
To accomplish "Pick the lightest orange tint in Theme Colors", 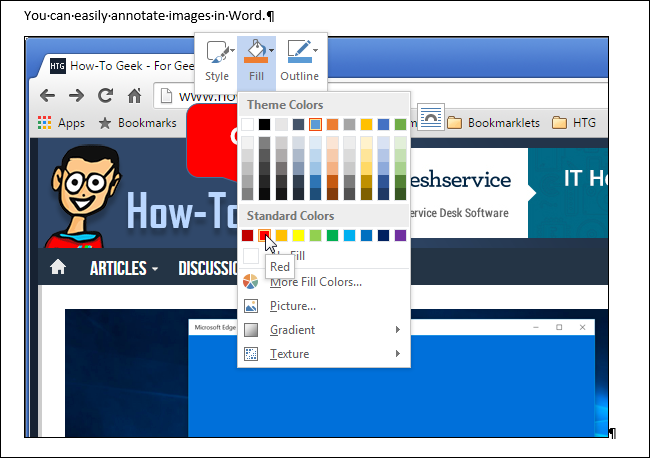I will (x=332, y=143).
